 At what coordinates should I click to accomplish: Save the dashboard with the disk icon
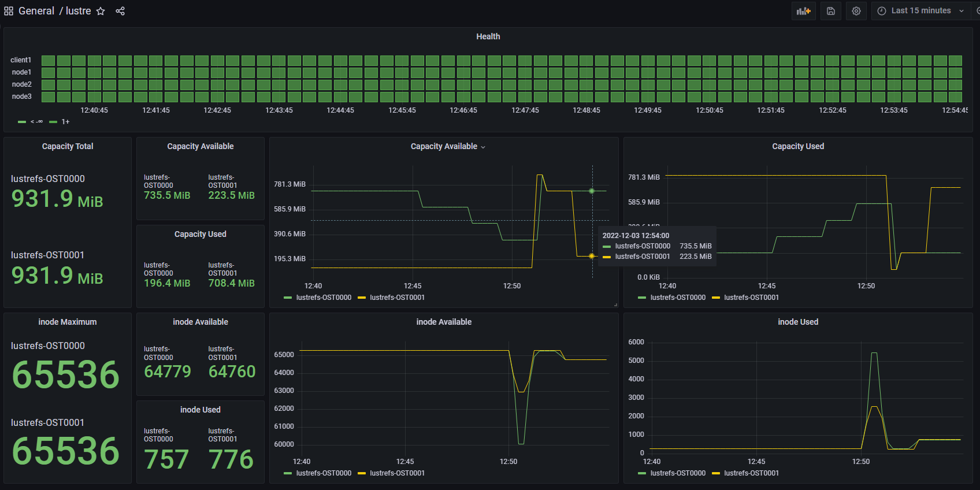tap(831, 11)
